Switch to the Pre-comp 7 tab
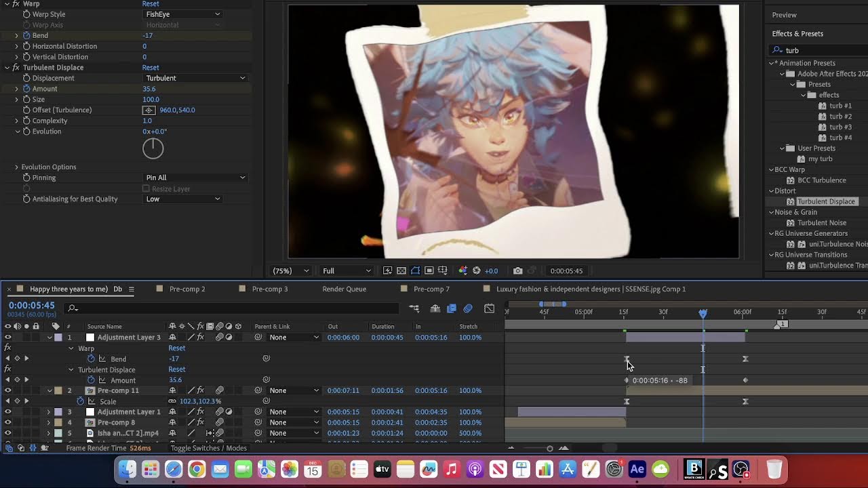The width and height of the screenshot is (868, 488). coord(431,289)
